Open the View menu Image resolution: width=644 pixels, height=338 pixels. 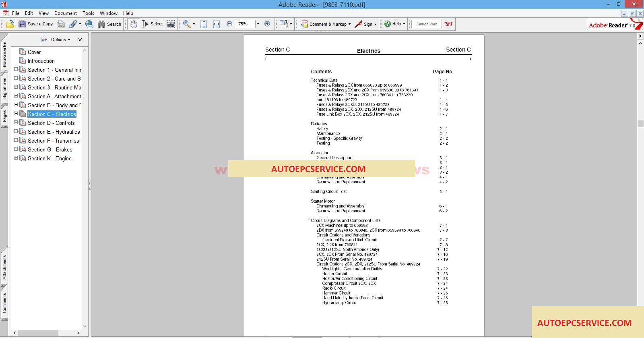tap(43, 13)
